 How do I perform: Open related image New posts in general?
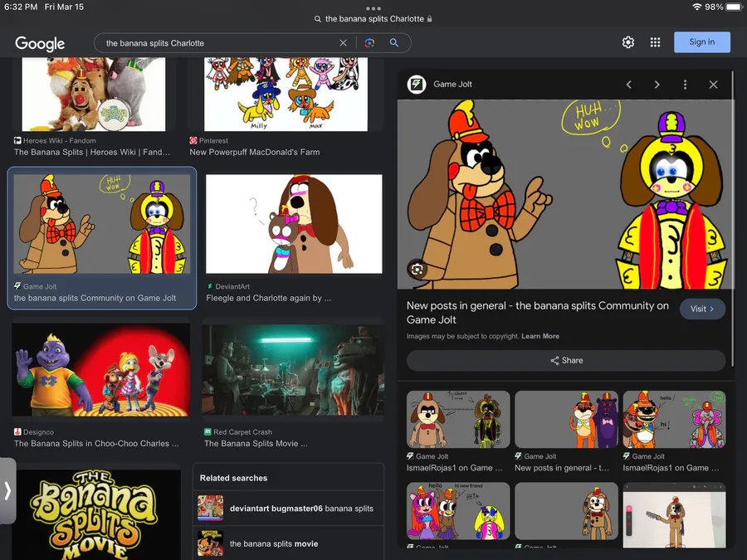(x=566, y=420)
